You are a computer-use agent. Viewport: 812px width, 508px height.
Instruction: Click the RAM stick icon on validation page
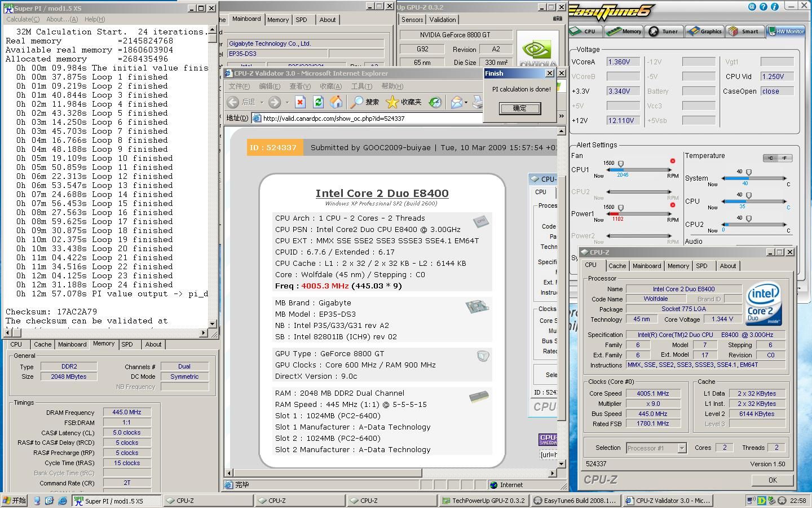(479, 397)
